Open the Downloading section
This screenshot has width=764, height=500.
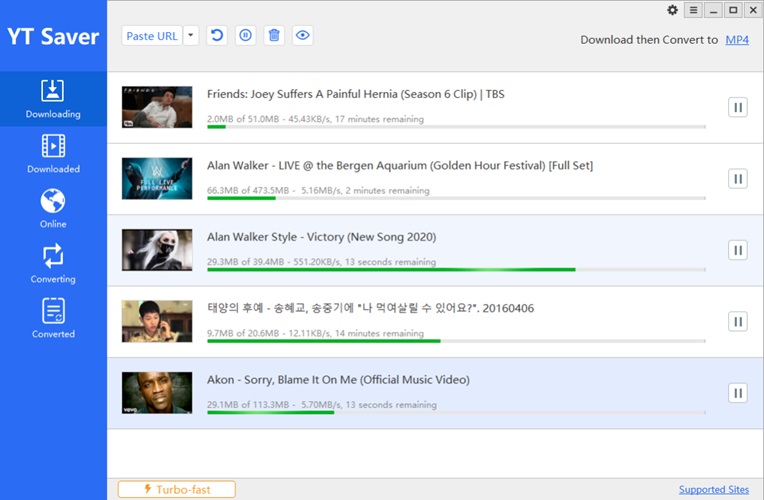pos(53,99)
